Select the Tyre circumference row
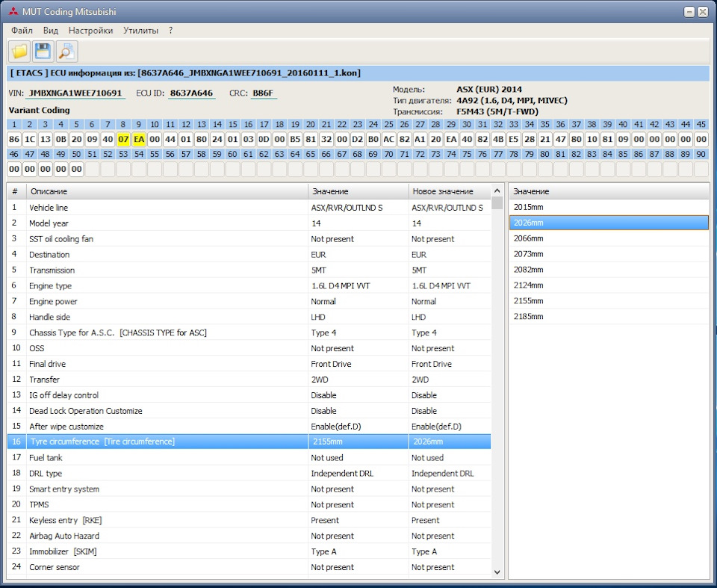The image size is (717, 588). tap(249, 442)
